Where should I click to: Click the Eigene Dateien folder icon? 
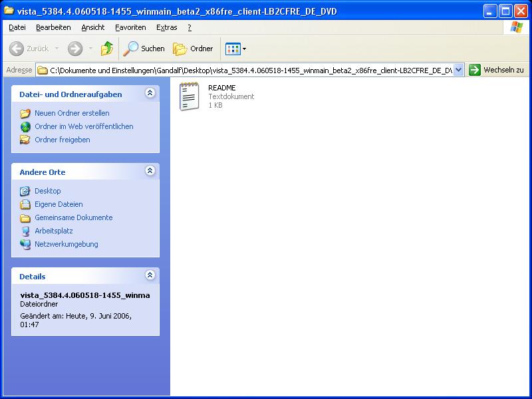point(25,204)
